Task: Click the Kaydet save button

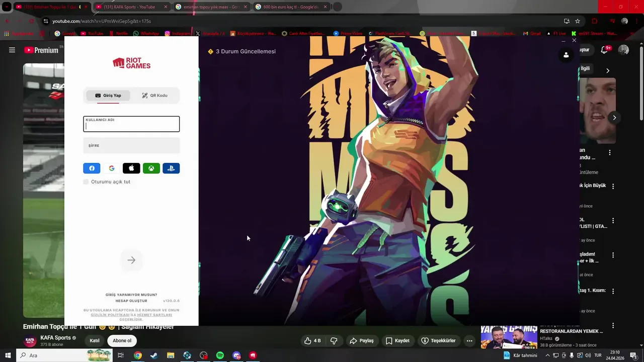Action: (397, 340)
